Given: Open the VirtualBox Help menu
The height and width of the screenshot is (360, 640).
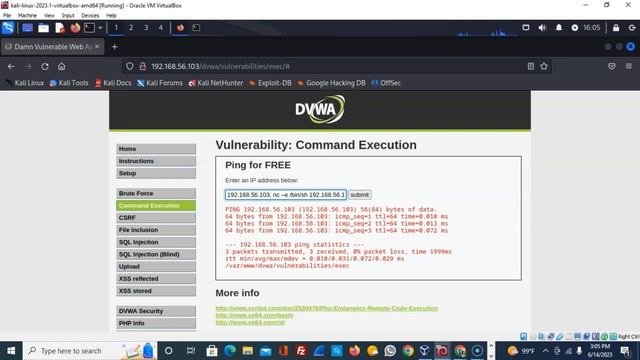Looking at the screenshot, I should (111, 16).
